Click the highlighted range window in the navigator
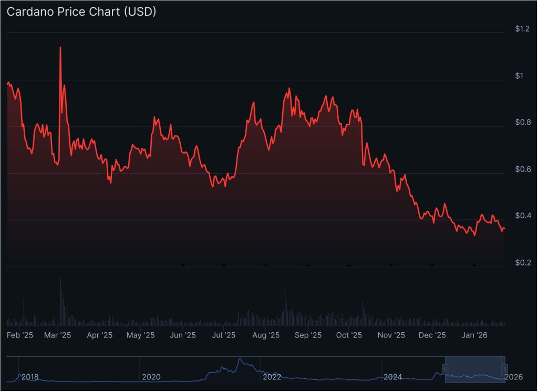Screen dimensions: 538x392 coord(475,369)
